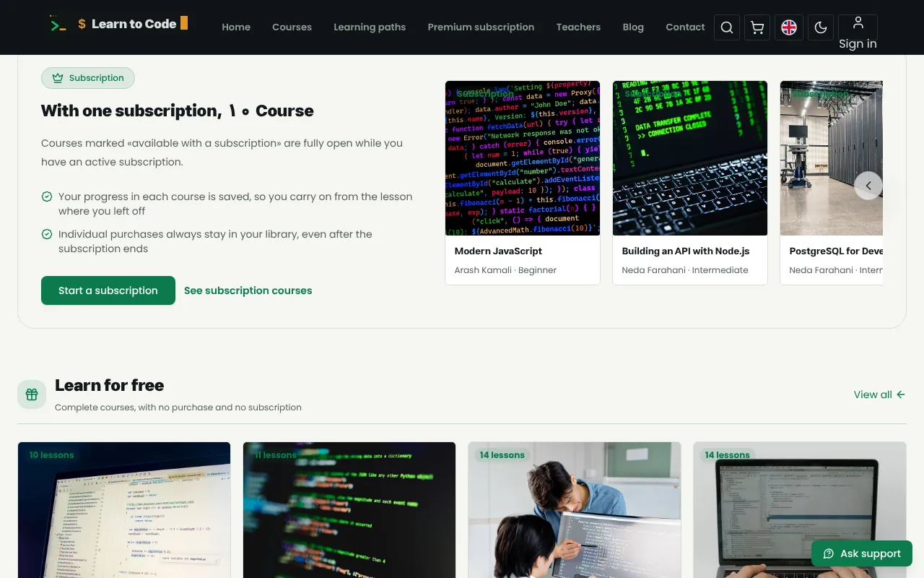Follow the See subscription courses link

[248, 290]
